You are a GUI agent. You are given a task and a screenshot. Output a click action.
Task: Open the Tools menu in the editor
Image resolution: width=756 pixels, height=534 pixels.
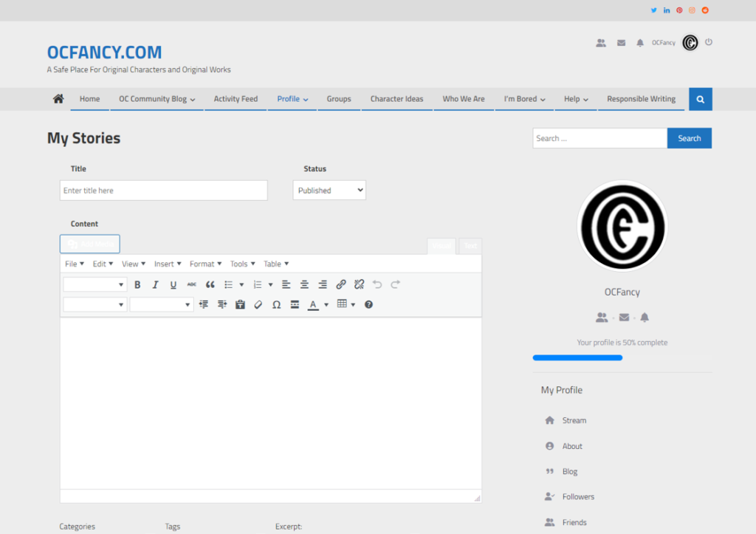point(241,264)
